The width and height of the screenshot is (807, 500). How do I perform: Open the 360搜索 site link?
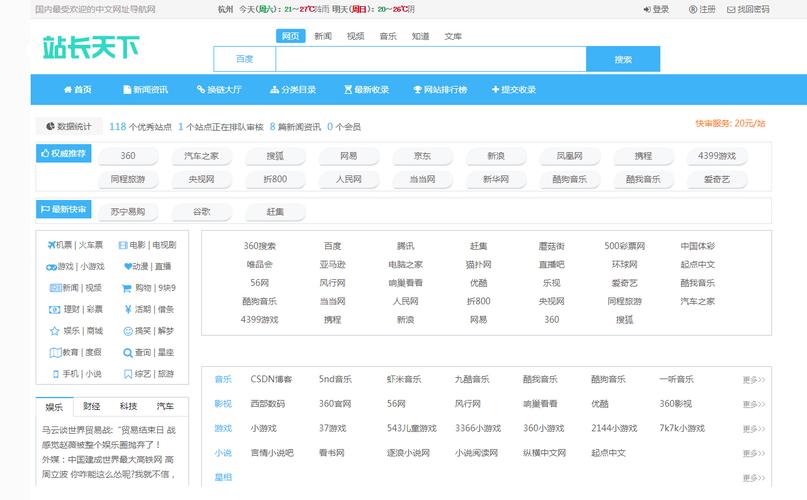(259, 246)
